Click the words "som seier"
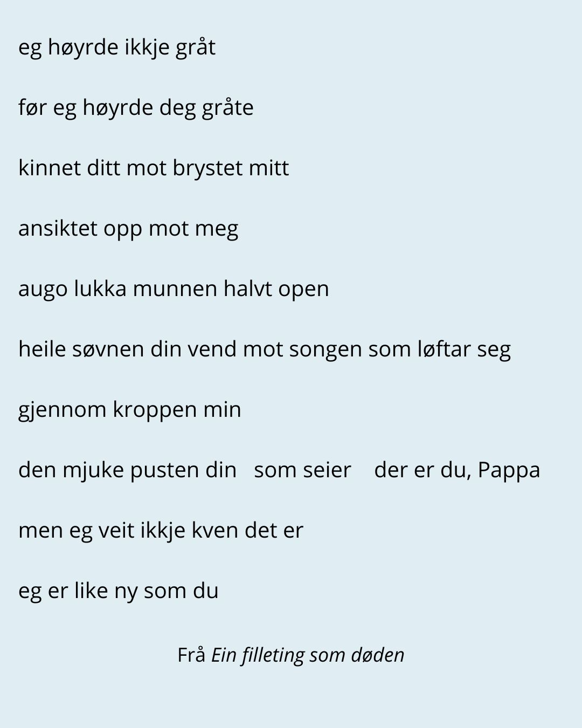 pyautogui.click(x=302, y=470)
